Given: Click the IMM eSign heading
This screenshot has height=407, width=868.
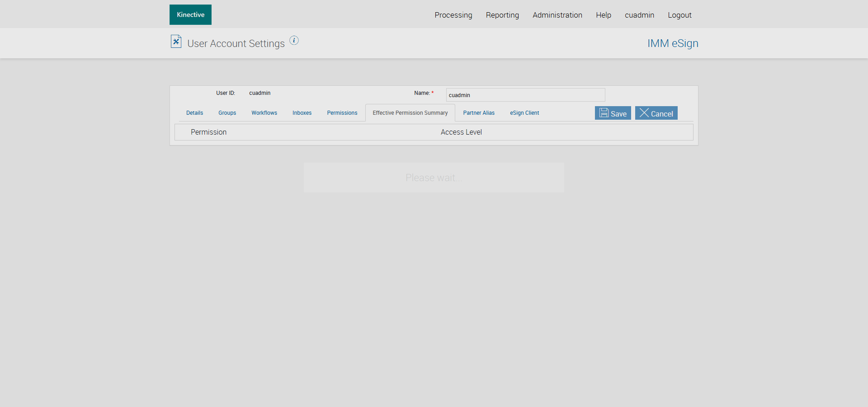Looking at the screenshot, I should click(673, 43).
